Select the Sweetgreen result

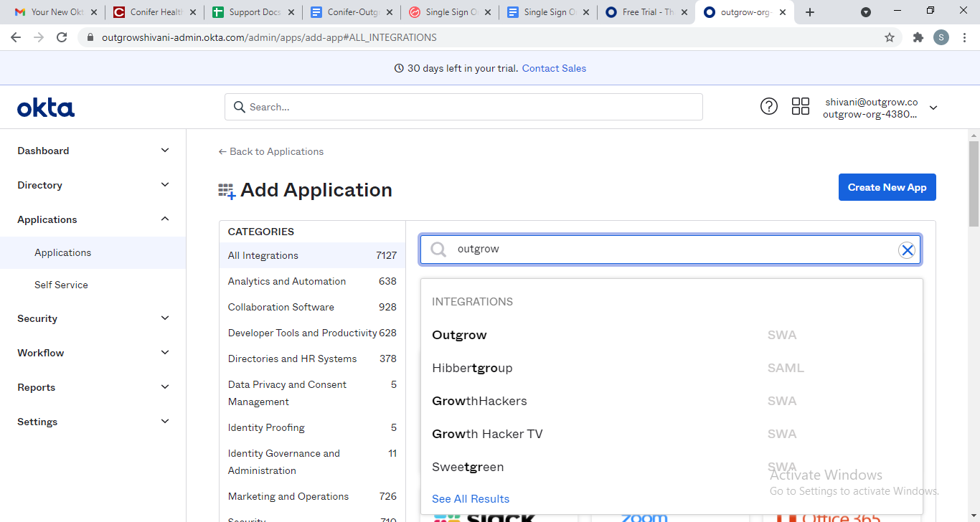(672, 467)
